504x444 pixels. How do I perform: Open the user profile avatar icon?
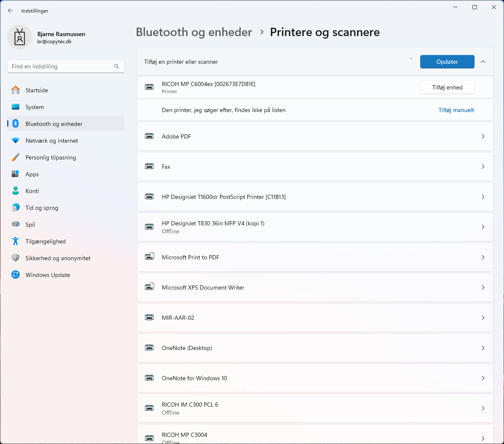(x=20, y=37)
